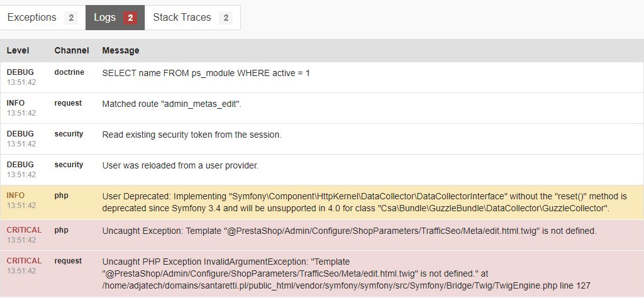Click the doctrine channel label
Image resolution: width=644 pixels, height=298 pixels.
(x=69, y=72)
